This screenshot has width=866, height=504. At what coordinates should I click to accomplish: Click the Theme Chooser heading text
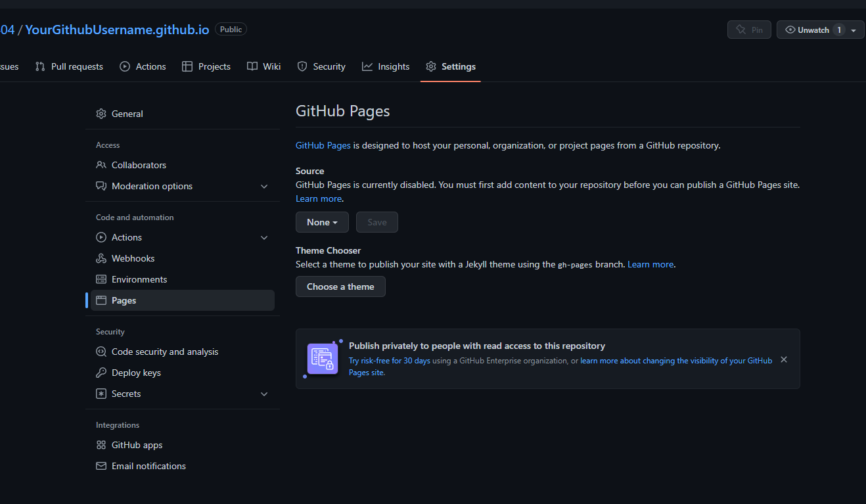pyautogui.click(x=329, y=250)
